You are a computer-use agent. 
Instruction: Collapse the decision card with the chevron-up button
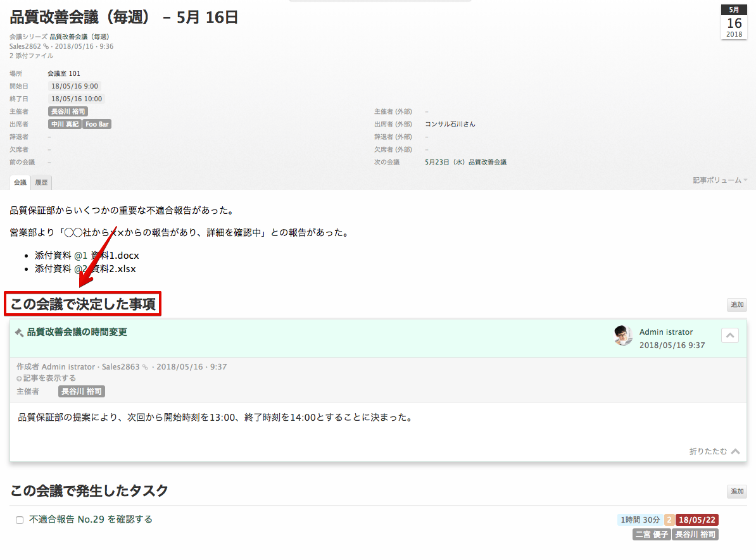pyautogui.click(x=729, y=335)
